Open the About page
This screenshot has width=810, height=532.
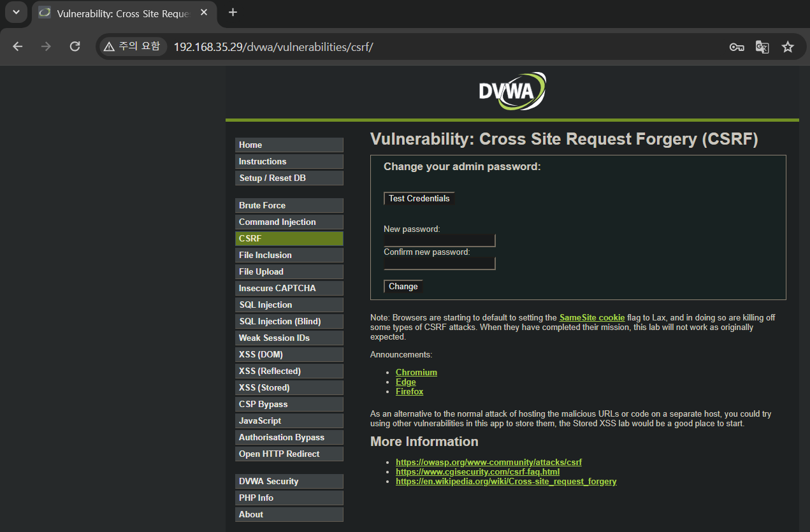289,515
